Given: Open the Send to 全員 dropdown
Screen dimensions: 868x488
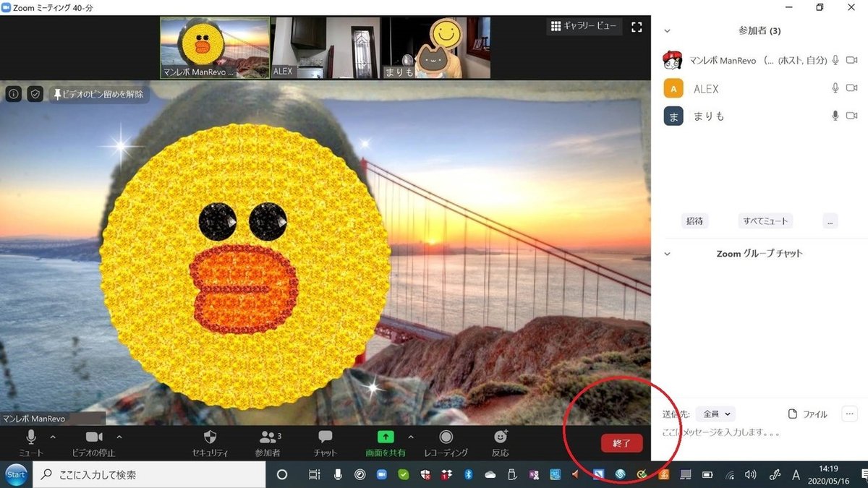Looking at the screenshot, I should coord(715,414).
